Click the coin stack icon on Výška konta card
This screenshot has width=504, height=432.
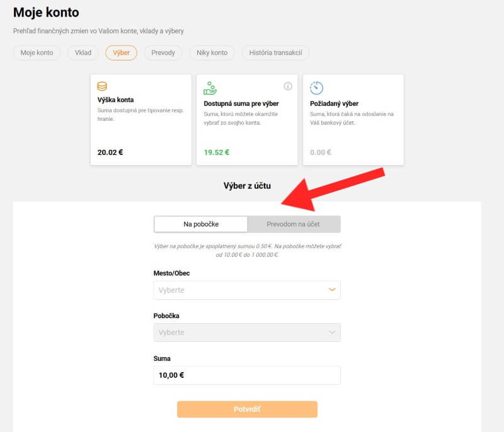(x=102, y=86)
